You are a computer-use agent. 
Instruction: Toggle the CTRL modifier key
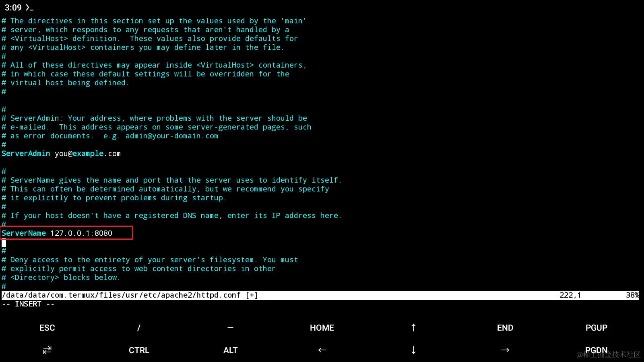[139, 350]
